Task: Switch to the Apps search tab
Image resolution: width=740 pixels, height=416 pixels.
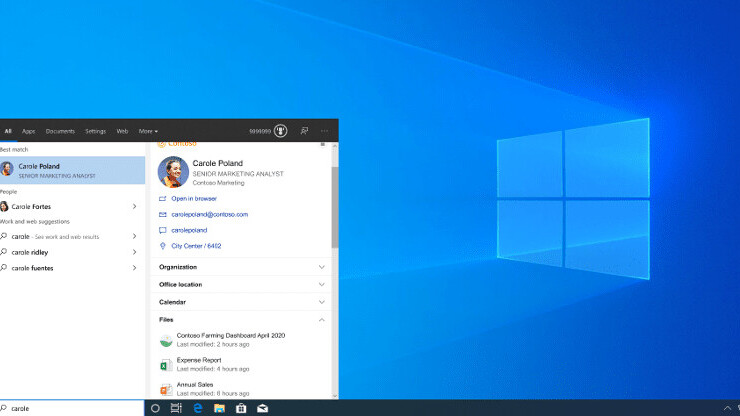Action: tap(29, 131)
